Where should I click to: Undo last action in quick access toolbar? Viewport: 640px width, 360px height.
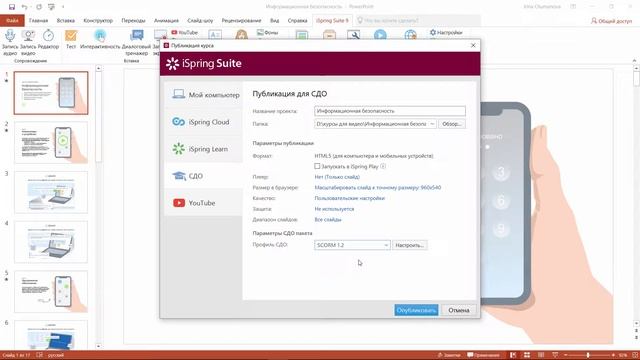(x=24, y=7)
